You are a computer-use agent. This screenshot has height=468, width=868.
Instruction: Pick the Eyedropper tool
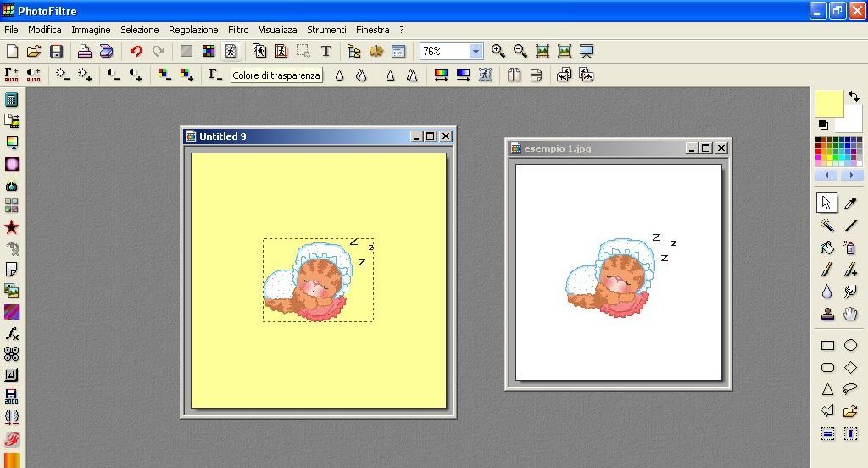pyautogui.click(x=850, y=203)
